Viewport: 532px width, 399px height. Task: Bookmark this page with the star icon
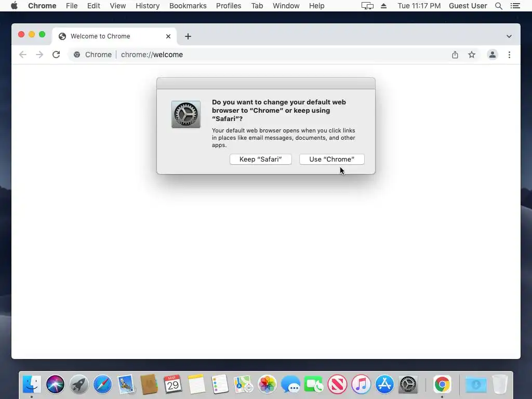click(472, 55)
